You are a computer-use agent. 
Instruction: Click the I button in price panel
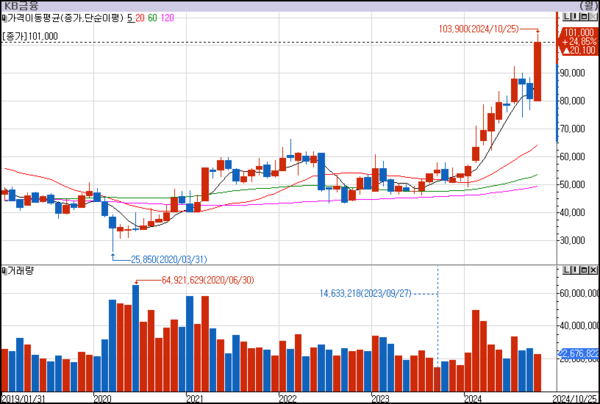click(x=573, y=18)
